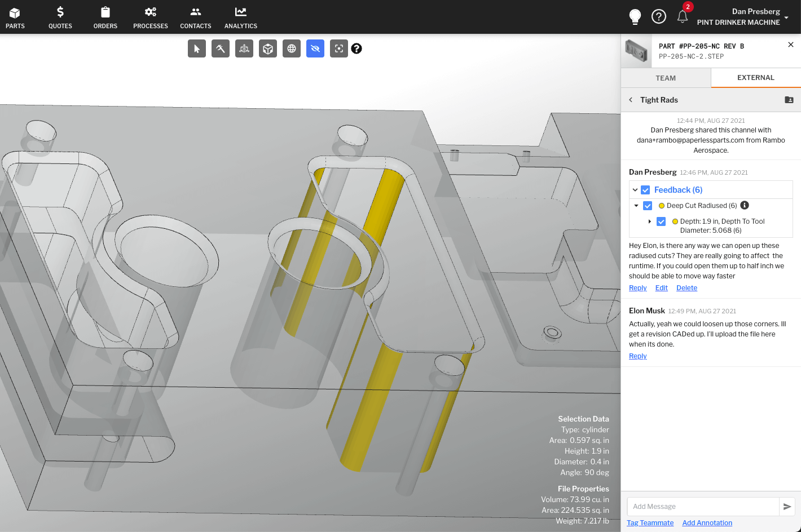The image size is (801, 532).
Task: Click the fit-to-view crosshair icon
Action: click(x=338, y=48)
